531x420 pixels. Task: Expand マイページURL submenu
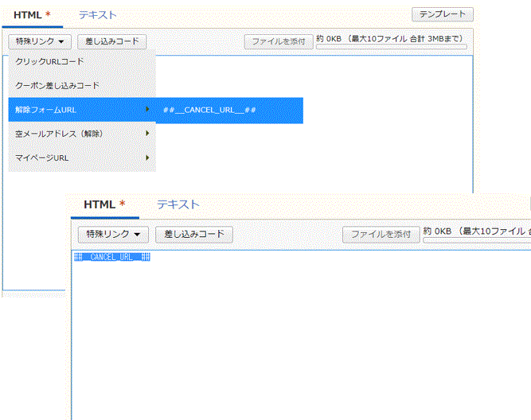[82, 158]
